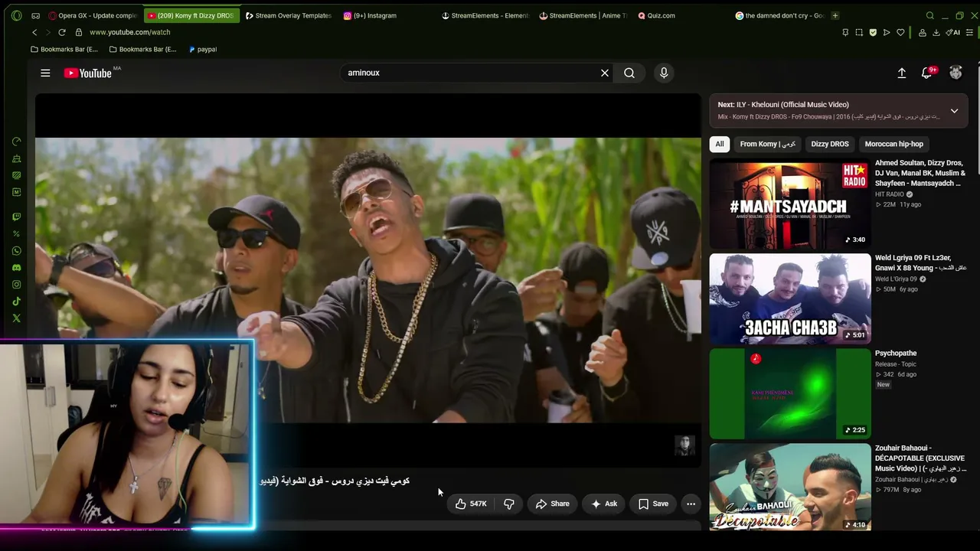Open YouTube notifications bell
The width and height of the screenshot is (980, 551).
(x=926, y=73)
